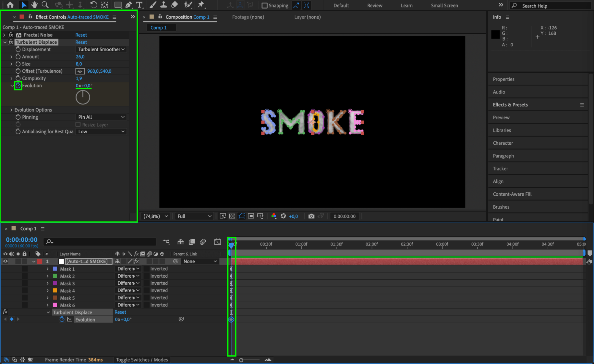The width and height of the screenshot is (594, 364).
Task: Open the Footage (none) tab
Action: coord(248,17)
